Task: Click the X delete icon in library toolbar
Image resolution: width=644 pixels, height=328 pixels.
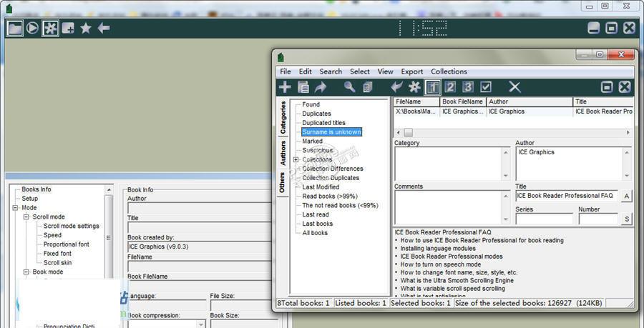Action: (514, 87)
